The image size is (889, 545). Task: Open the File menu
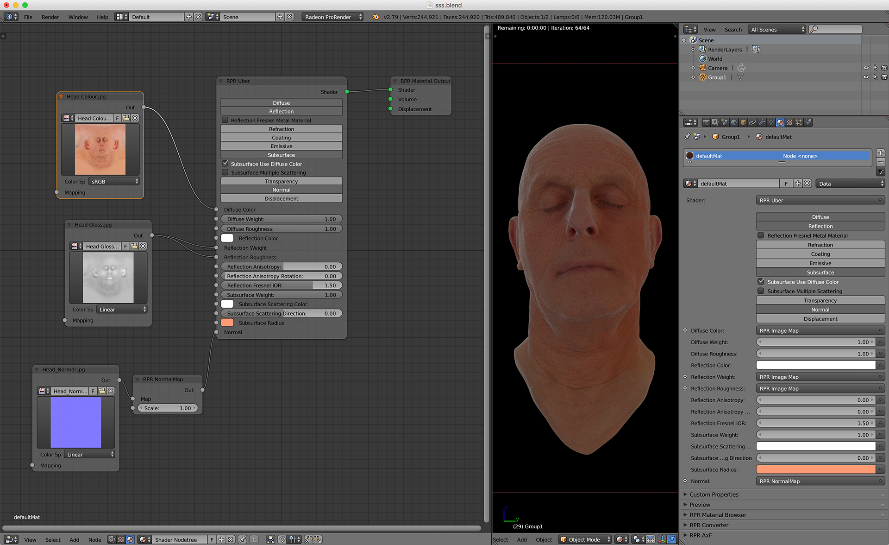coord(28,17)
